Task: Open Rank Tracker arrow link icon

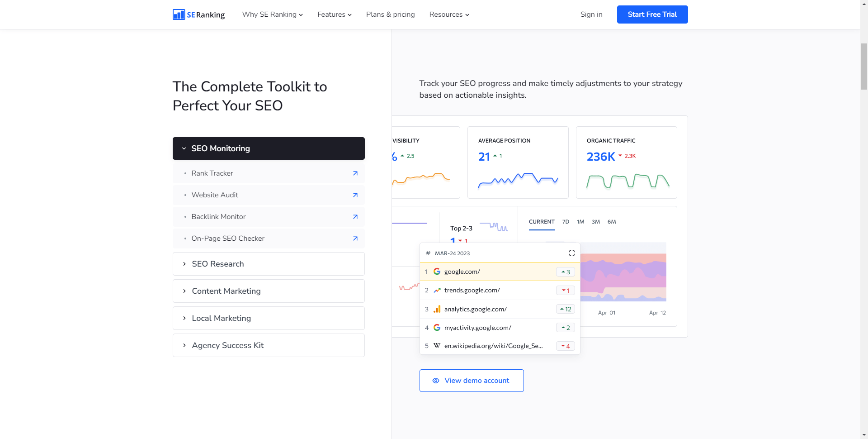Action: pos(355,173)
